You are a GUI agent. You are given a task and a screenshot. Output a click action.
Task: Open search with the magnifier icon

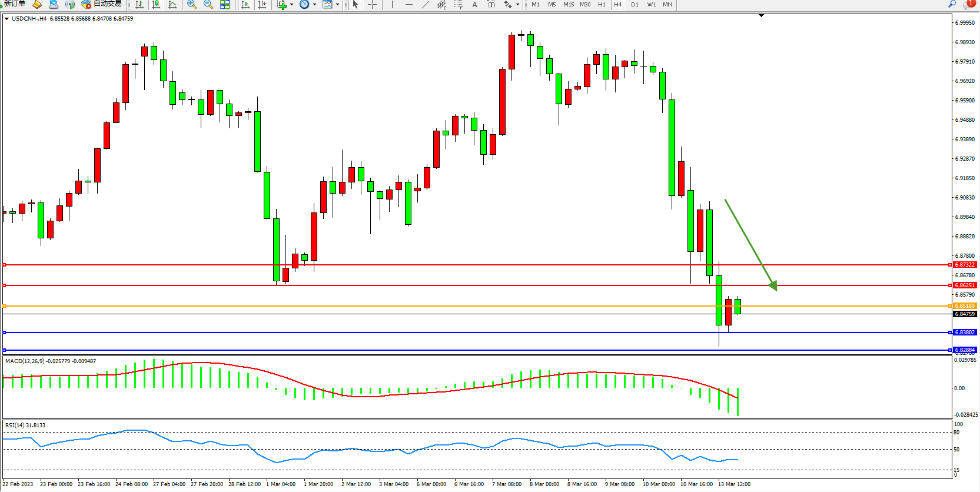[952, 4]
